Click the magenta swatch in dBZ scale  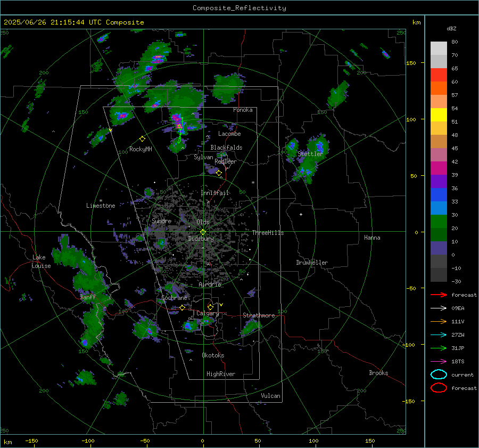tap(439, 168)
